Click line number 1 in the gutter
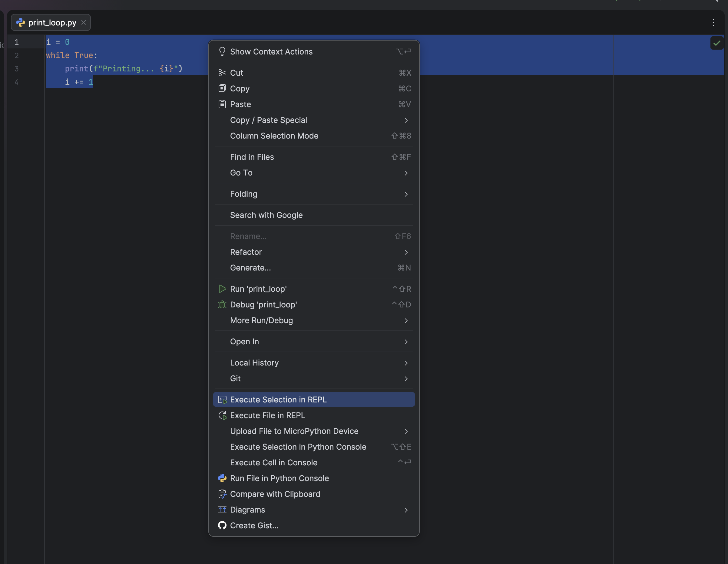Viewport: 728px width, 564px height. click(x=17, y=42)
